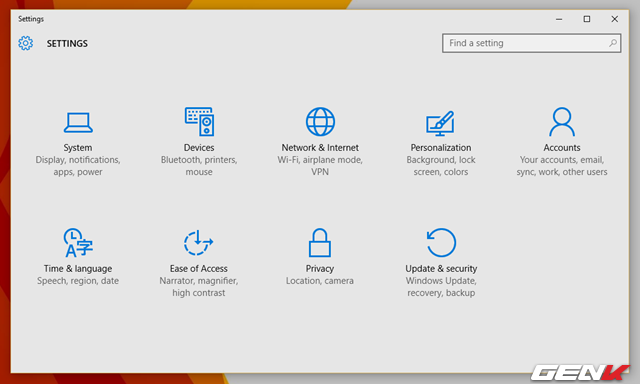This screenshot has width=640, height=384.
Task: Minimize the Settings window
Action: (559, 19)
